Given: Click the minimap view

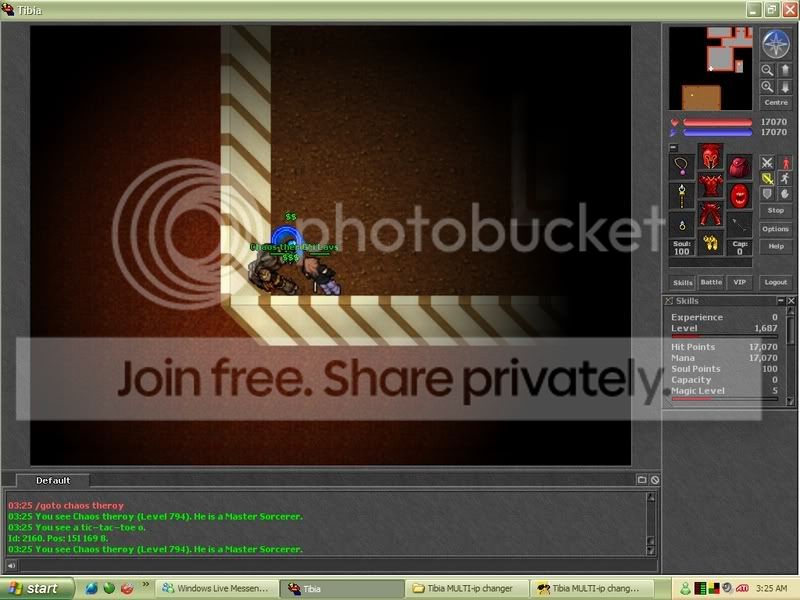Looking at the screenshot, I should pos(710,68).
